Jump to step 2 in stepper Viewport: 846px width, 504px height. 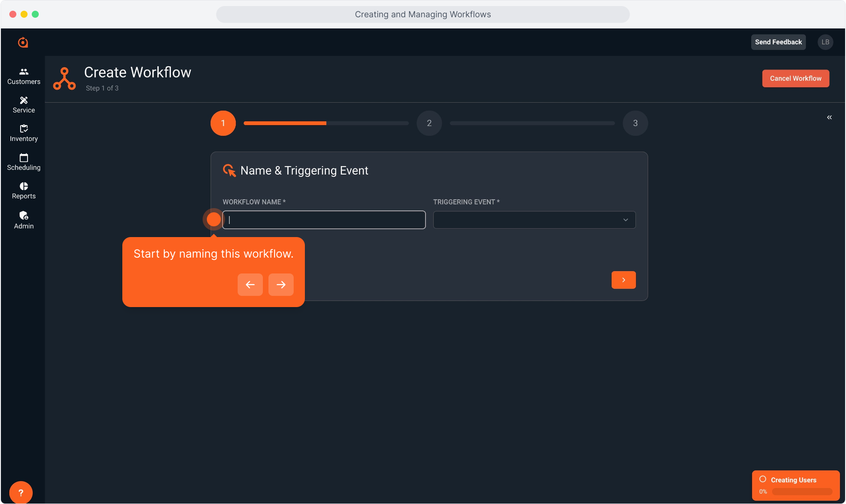click(x=429, y=123)
